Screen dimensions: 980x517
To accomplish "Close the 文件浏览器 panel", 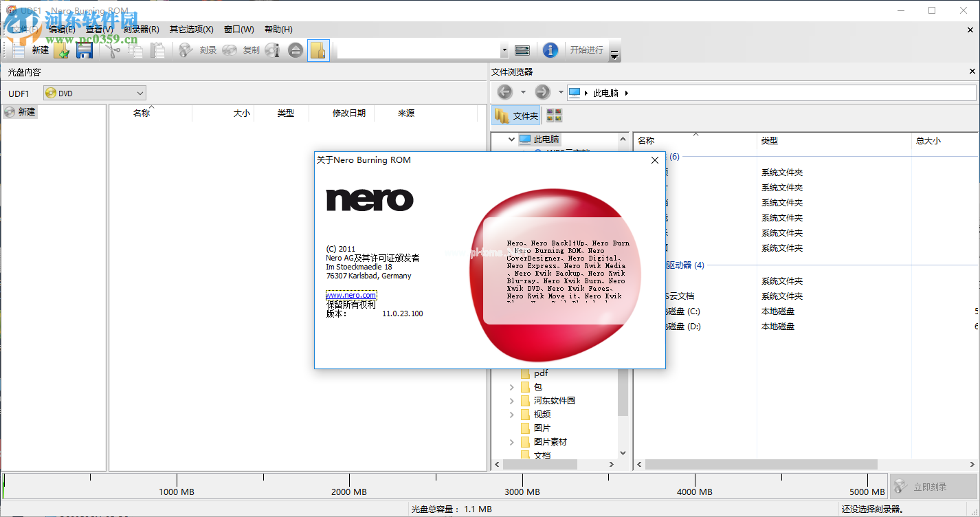I will 972,71.
